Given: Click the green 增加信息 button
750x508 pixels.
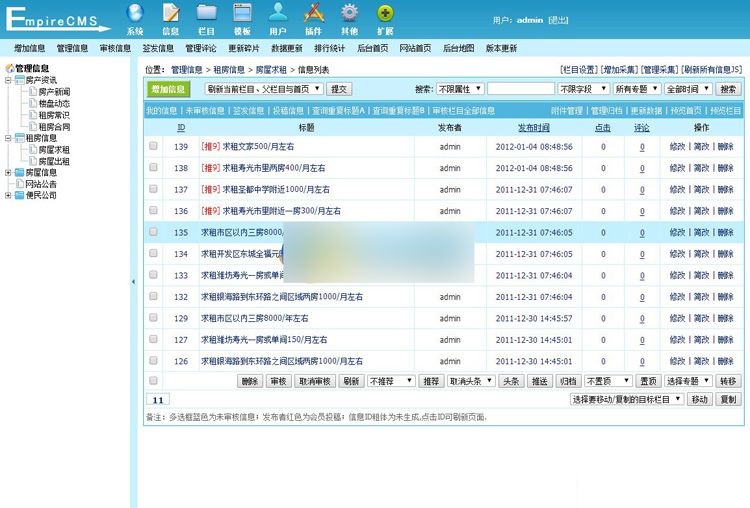Looking at the screenshot, I should (168, 89).
